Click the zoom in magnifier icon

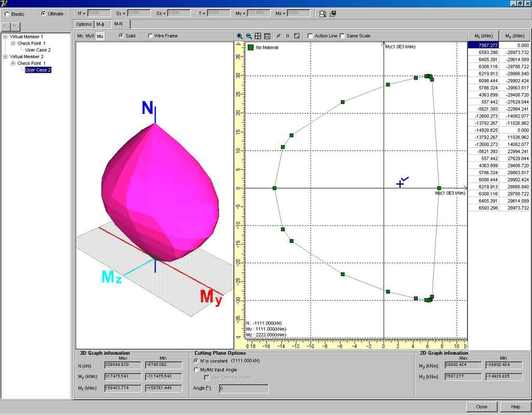pos(240,36)
